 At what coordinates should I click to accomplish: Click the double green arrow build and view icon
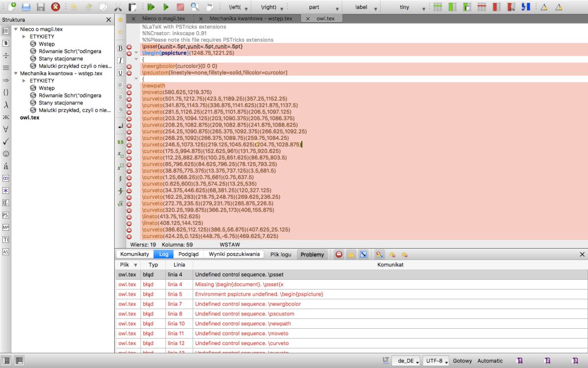[x=151, y=7]
